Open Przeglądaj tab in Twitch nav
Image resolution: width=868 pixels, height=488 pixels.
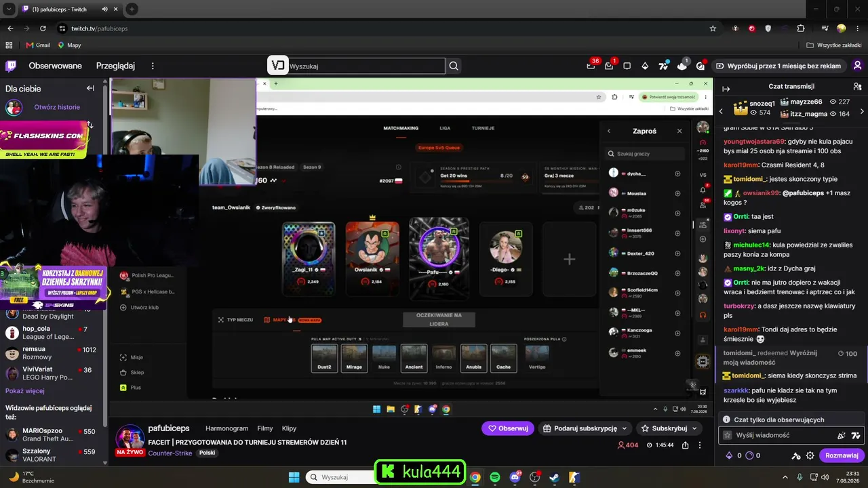coord(115,66)
